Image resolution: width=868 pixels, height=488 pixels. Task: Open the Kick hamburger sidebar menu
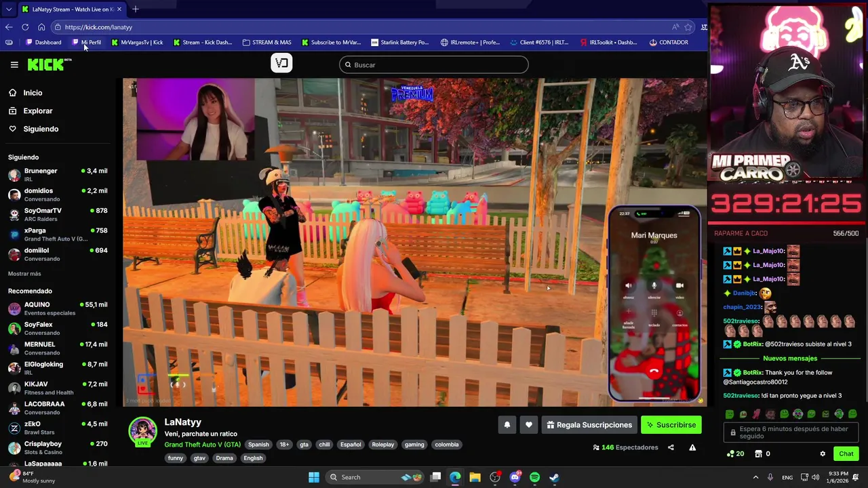[x=14, y=64]
